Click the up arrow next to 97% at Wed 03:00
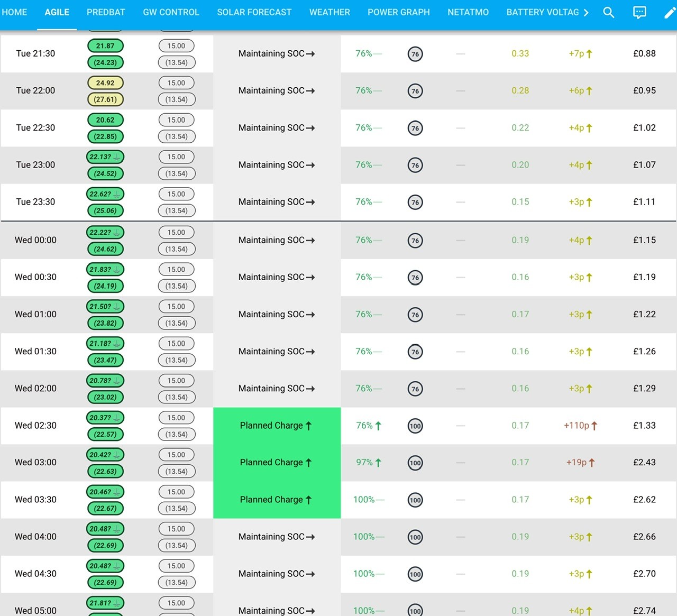This screenshot has height=616, width=677. coord(378,463)
